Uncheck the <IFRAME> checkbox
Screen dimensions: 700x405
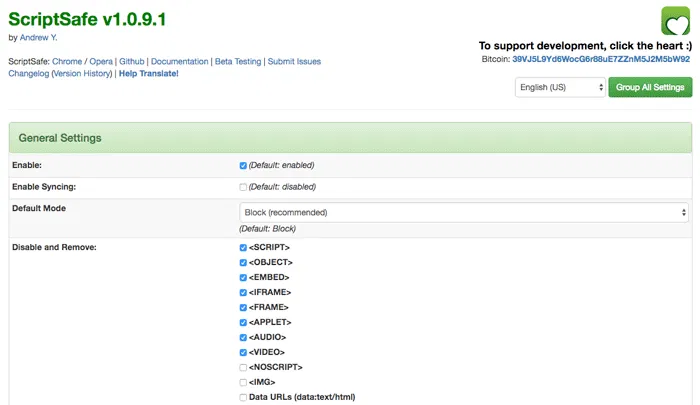pyautogui.click(x=243, y=292)
